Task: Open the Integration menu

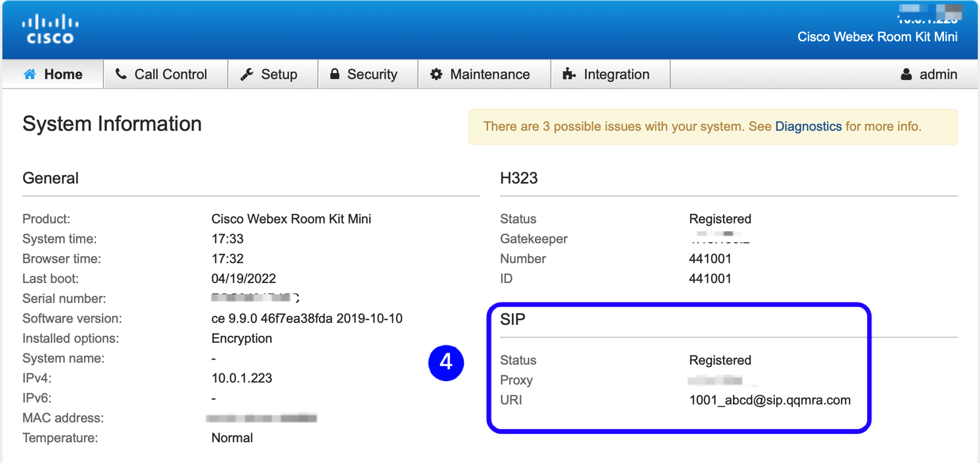Action: point(610,74)
